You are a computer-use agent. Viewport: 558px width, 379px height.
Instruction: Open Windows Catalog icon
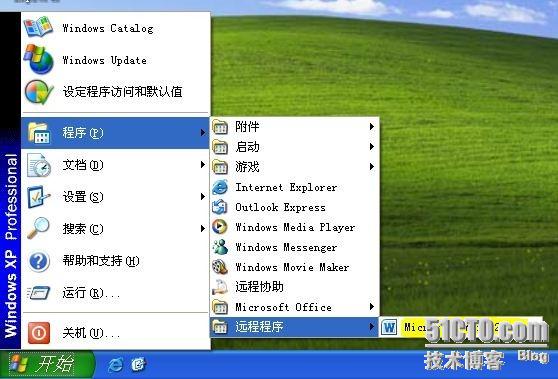tap(38, 27)
